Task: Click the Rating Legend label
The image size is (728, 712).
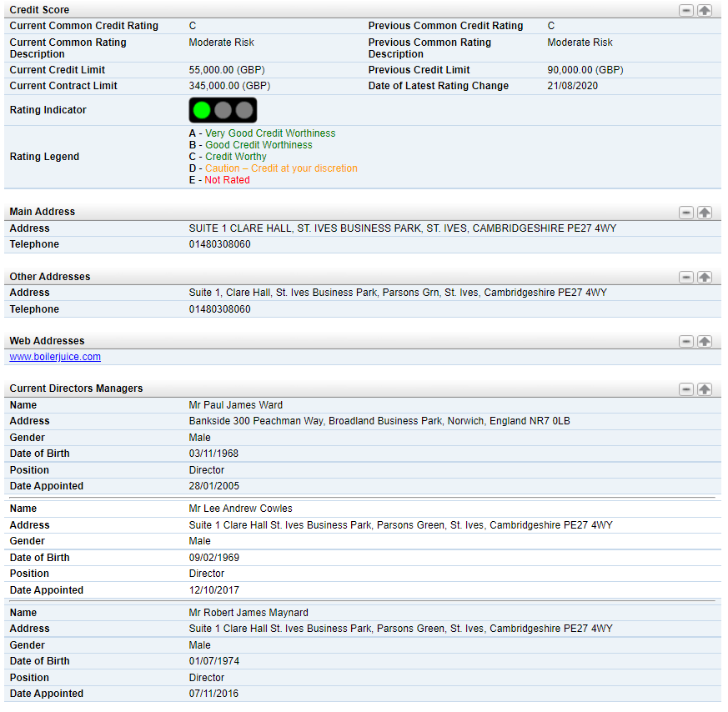Action: click(x=44, y=157)
